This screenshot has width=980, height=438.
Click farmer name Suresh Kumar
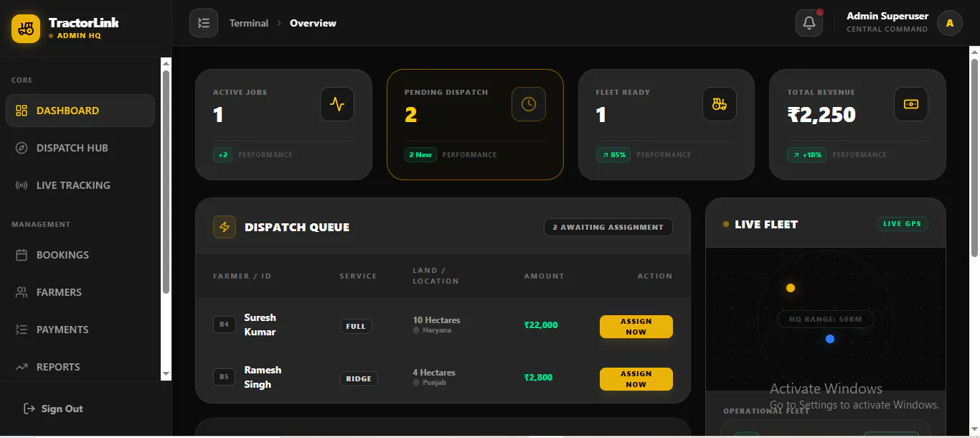click(260, 325)
